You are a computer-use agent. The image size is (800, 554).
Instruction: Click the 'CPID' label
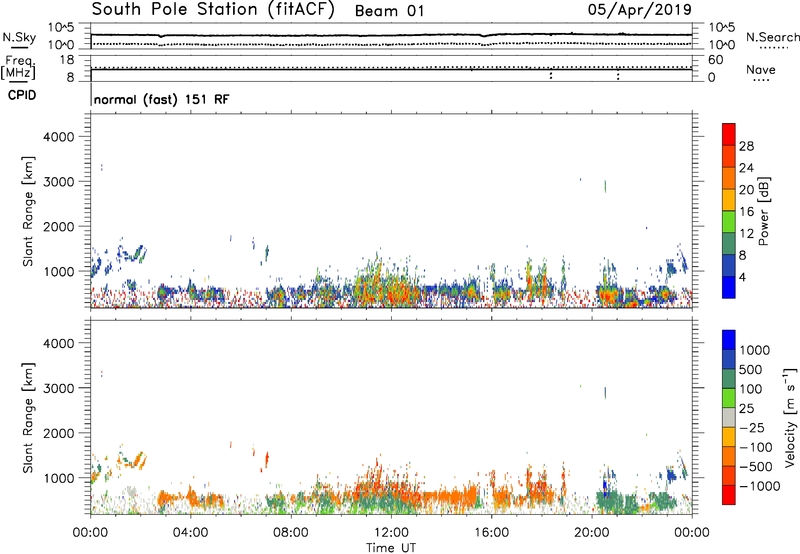pos(22,95)
